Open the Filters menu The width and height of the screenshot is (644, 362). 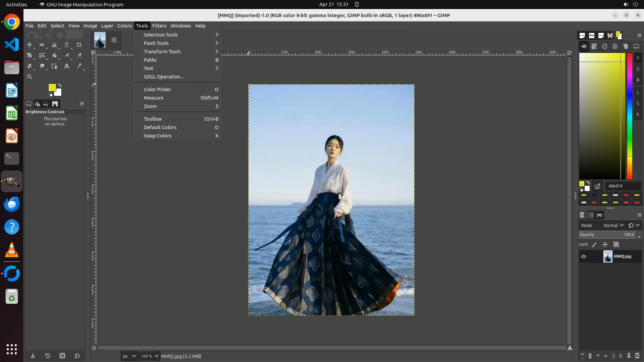(x=159, y=26)
